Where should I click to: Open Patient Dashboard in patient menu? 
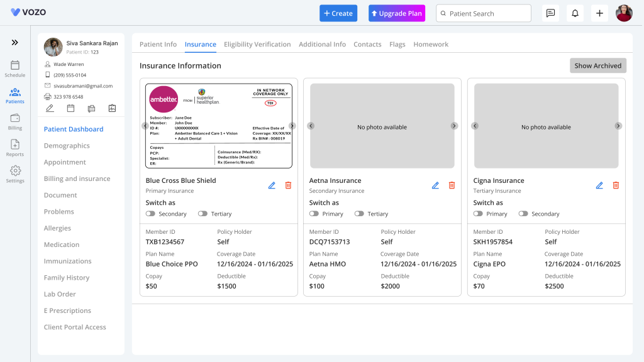(74, 129)
